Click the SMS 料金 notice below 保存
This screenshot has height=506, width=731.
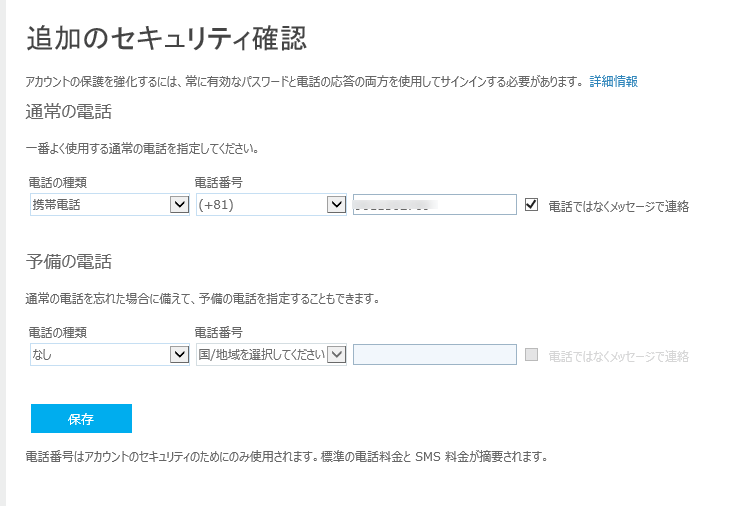point(286,457)
